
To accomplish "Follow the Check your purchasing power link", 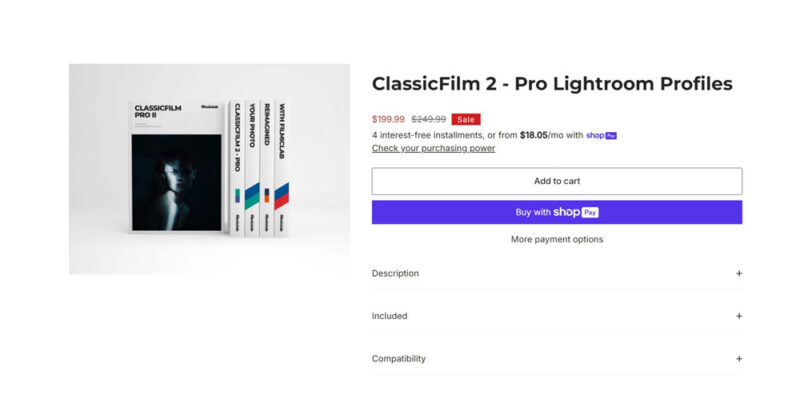I will [433, 148].
